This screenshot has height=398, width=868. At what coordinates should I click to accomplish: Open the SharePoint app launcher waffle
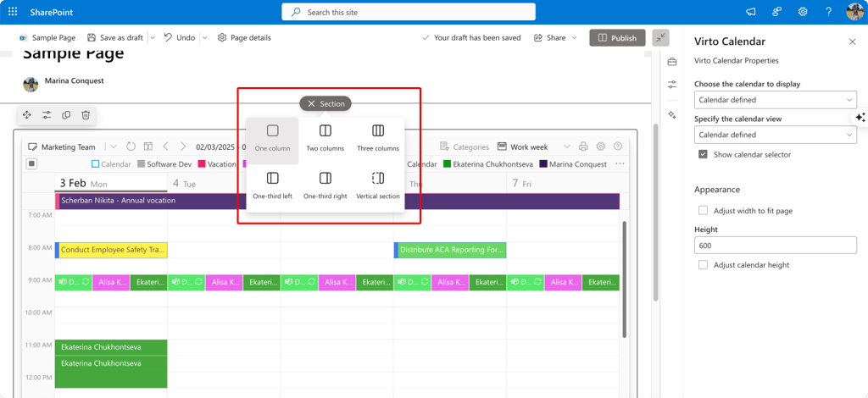tap(13, 12)
